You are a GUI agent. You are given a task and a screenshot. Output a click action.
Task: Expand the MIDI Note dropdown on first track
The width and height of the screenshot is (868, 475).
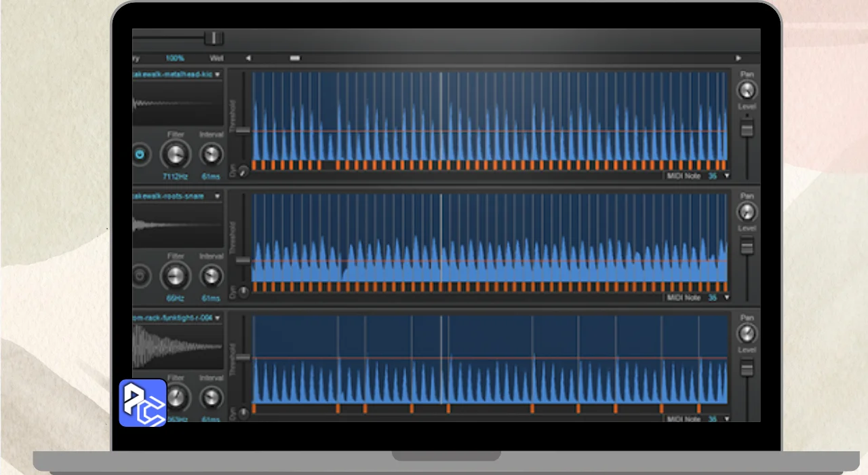coord(727,176)
